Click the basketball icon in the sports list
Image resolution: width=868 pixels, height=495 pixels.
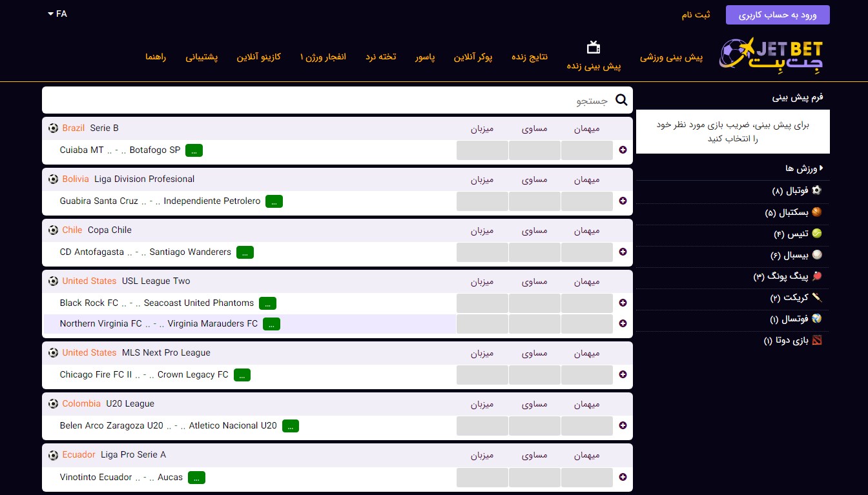pos(817,212)
